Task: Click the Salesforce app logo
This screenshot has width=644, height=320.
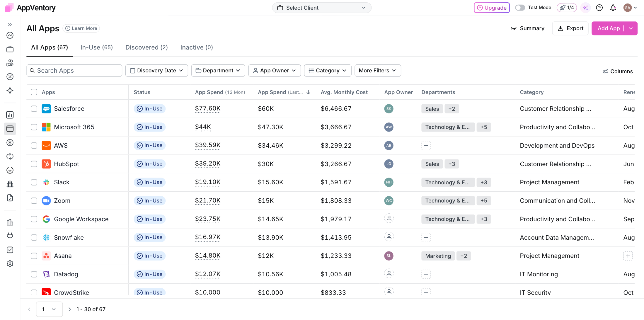Action: [x=46, y=109]
